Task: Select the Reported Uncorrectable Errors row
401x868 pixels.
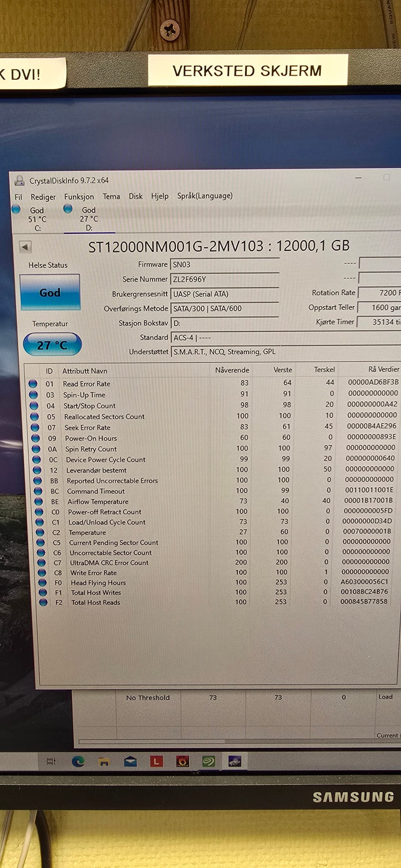Action: (214, 480)
